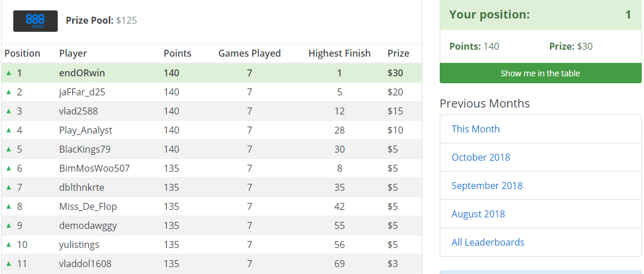Click Show me in the table

pos(541,73)
